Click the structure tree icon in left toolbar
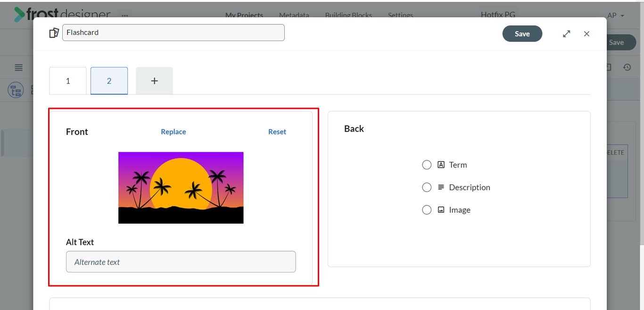 [x=16, y=90]
